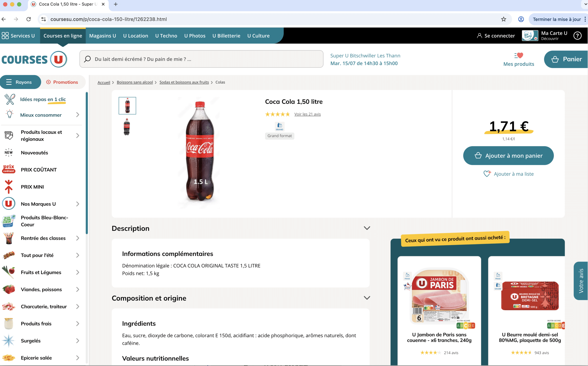Viewport: 588px width, 366px height.
Task: Open Votre avis feedback tab
Action: tap(581, 281)
